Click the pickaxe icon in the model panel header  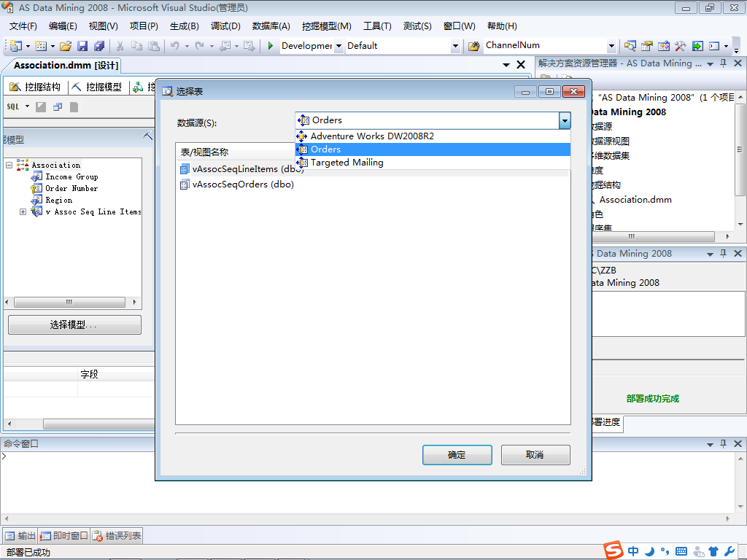147,136
